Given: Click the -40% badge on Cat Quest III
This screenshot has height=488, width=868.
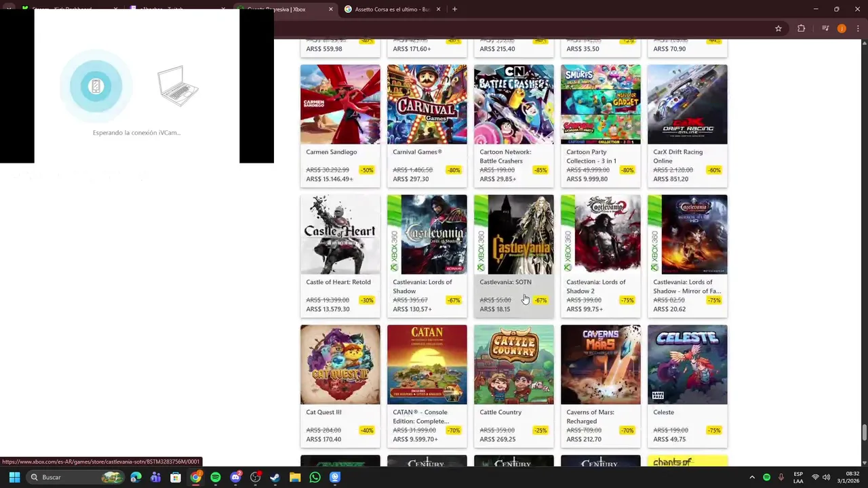Looking at the screenshot, I should [x=368, y=430].
